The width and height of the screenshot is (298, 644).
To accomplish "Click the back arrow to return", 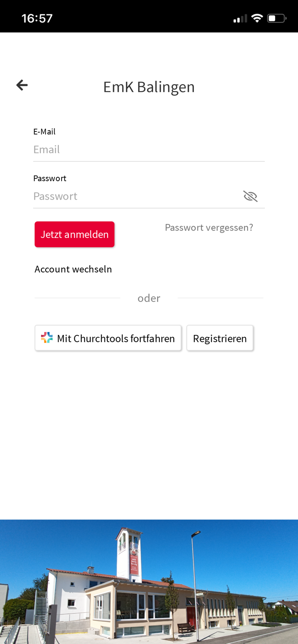I will [x=21, y=85].
